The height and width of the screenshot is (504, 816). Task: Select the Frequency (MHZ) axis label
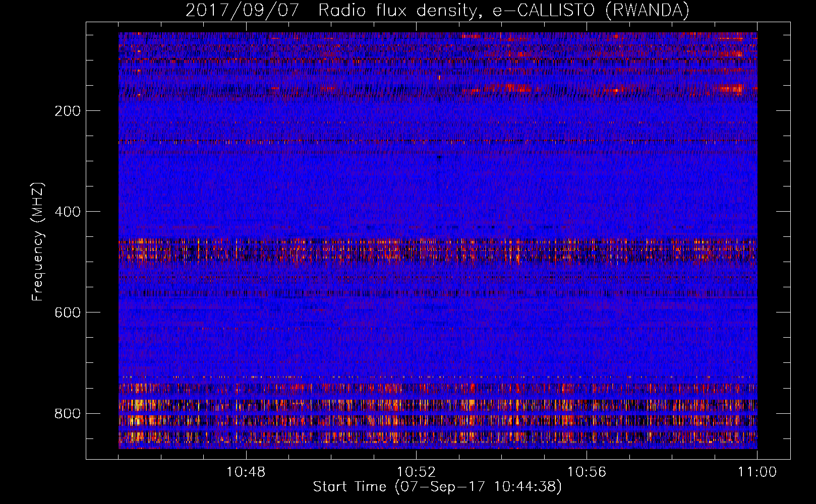coord(38,241)
